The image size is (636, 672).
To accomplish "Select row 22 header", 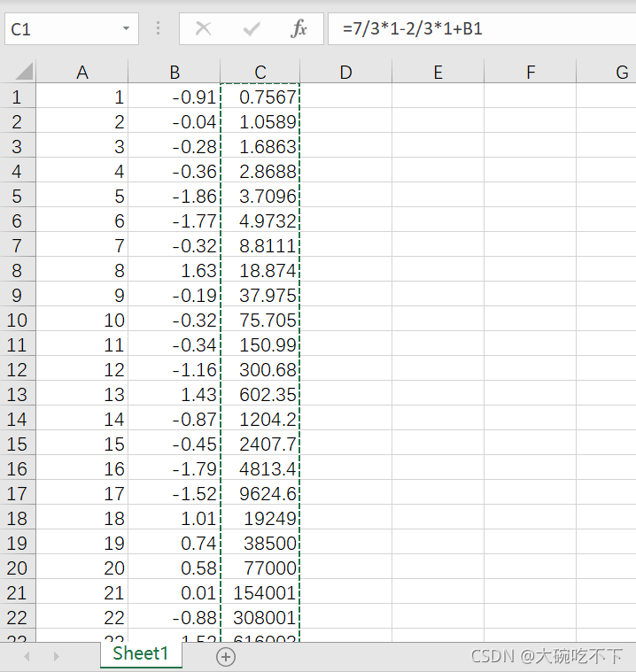I will (x=18, y=617).
